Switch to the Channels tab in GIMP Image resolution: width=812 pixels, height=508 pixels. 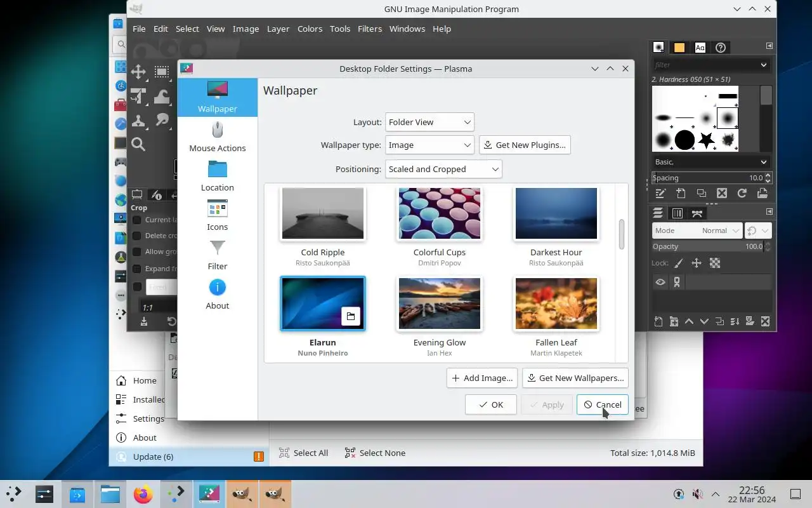(x=678, y=213)
